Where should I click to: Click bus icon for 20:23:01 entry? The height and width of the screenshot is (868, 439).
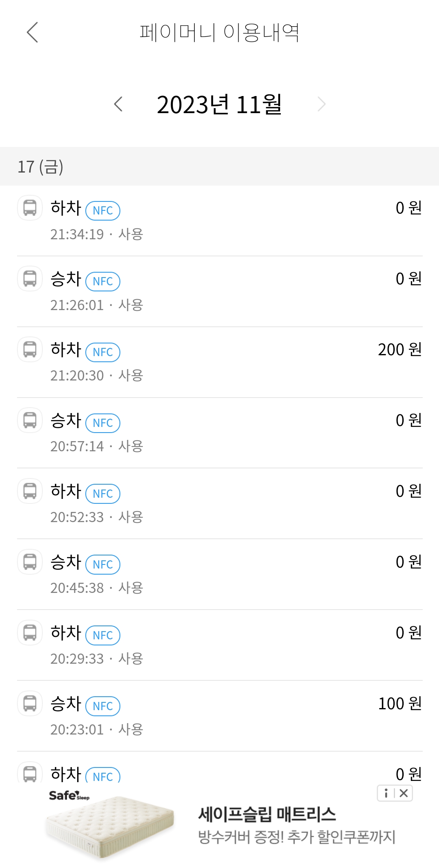click(30, 704)
